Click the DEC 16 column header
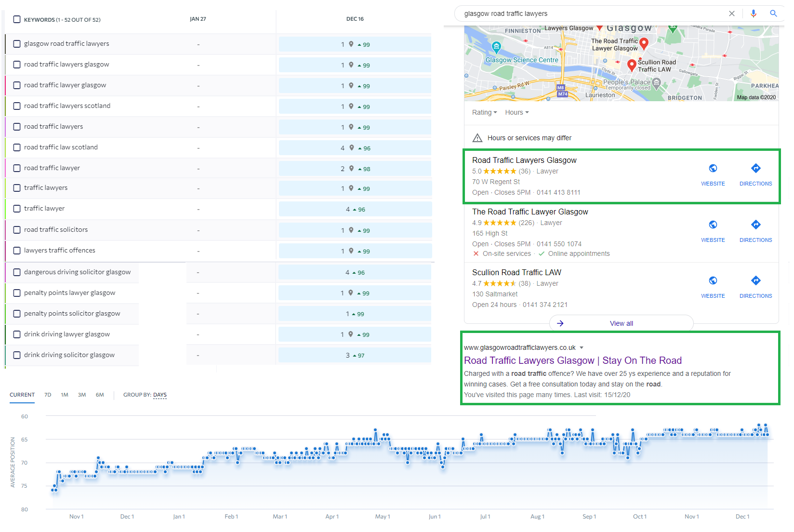794x532 pixels. point(355,19)
